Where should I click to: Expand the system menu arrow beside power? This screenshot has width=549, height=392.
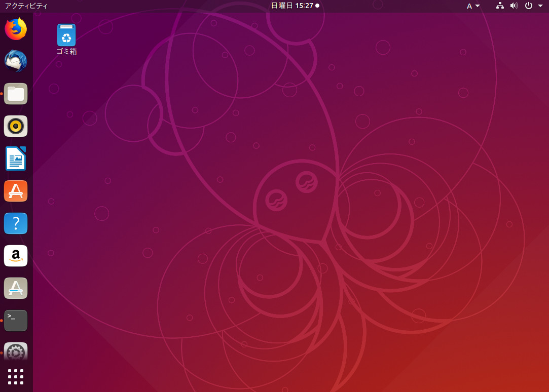click(540, 6)
